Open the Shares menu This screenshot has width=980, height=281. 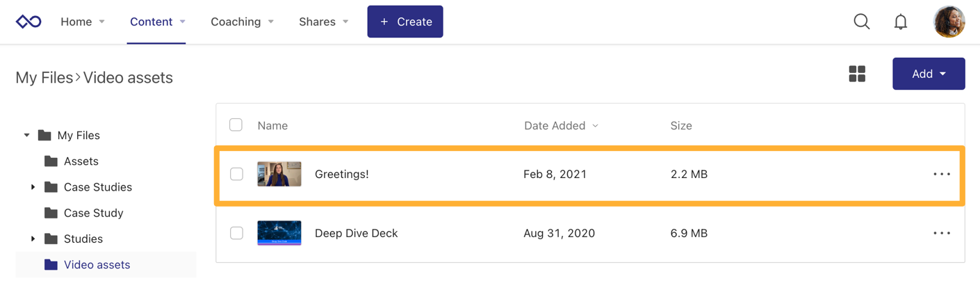(323, 22)
